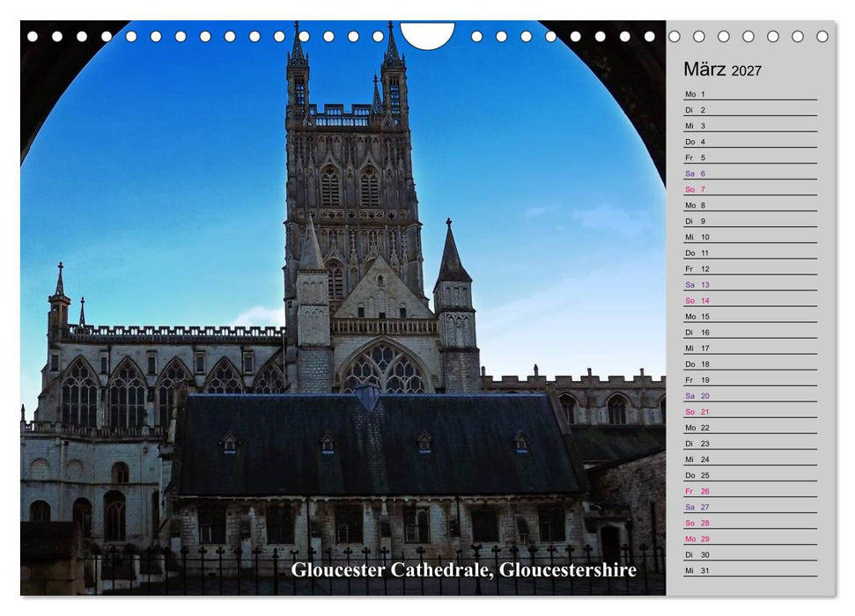The height and width of the screenshot is (616, 855).
Task: Click the 'Gloucester Cathedrale, Gloucestershire' caption
Action: (463, 569)
